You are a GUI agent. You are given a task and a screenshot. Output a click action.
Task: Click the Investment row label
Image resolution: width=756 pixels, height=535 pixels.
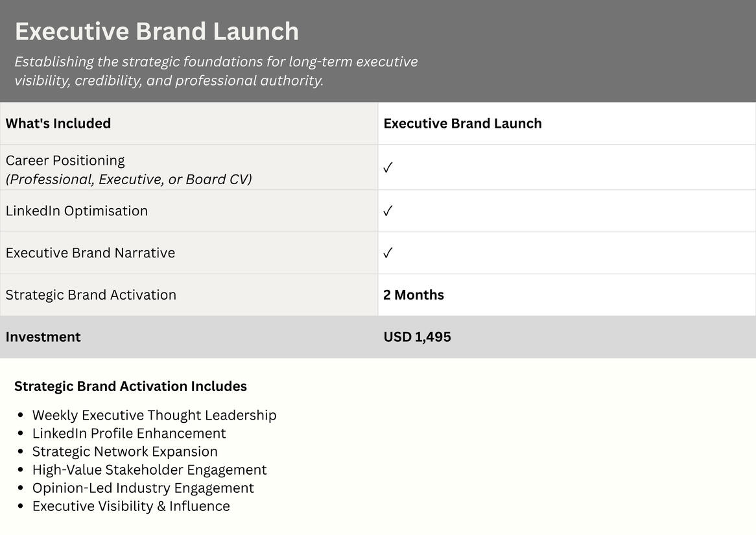pyautogui.click(x=43, y=337)
